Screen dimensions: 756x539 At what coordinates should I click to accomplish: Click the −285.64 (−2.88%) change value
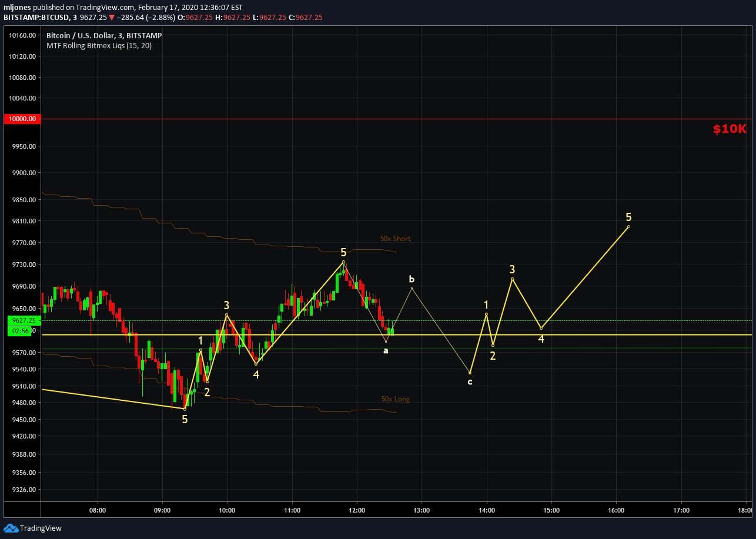pos(145,18)
